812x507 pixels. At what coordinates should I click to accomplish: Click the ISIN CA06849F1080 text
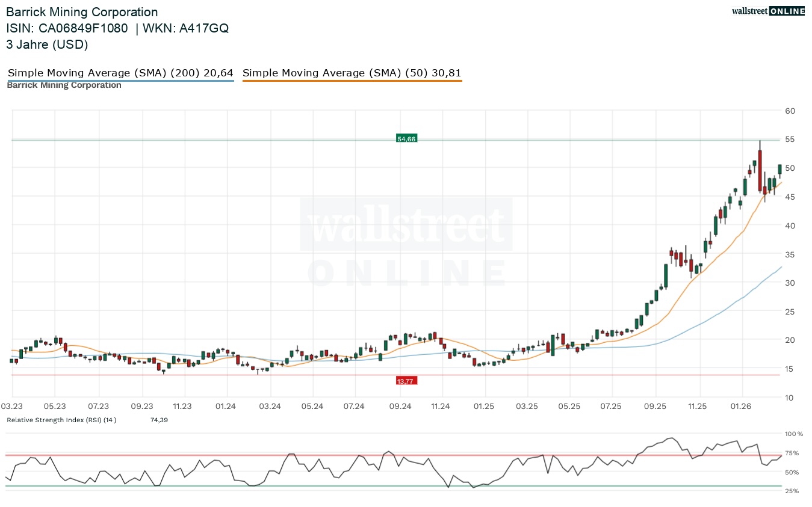pos(67,28)
